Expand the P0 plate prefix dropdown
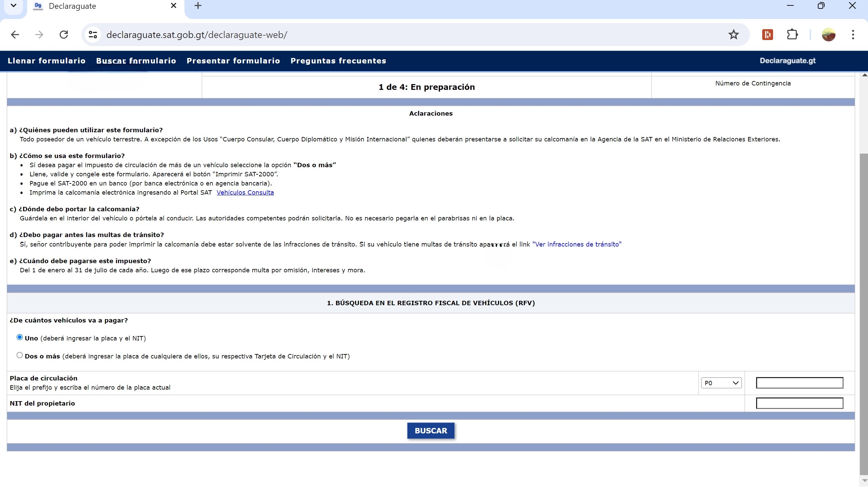Image resolution: width=868 pixels, height=489 pixels. pyautogui.click(x=721, y=383)
